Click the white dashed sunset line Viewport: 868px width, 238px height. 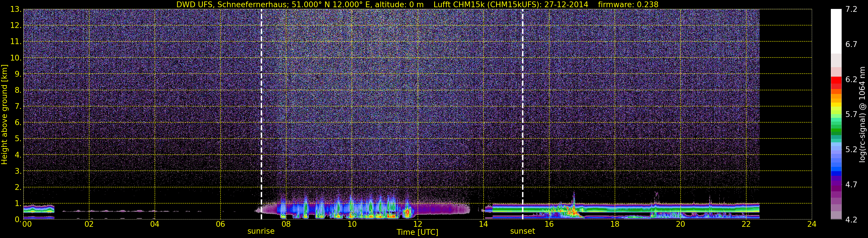point(523,114)
